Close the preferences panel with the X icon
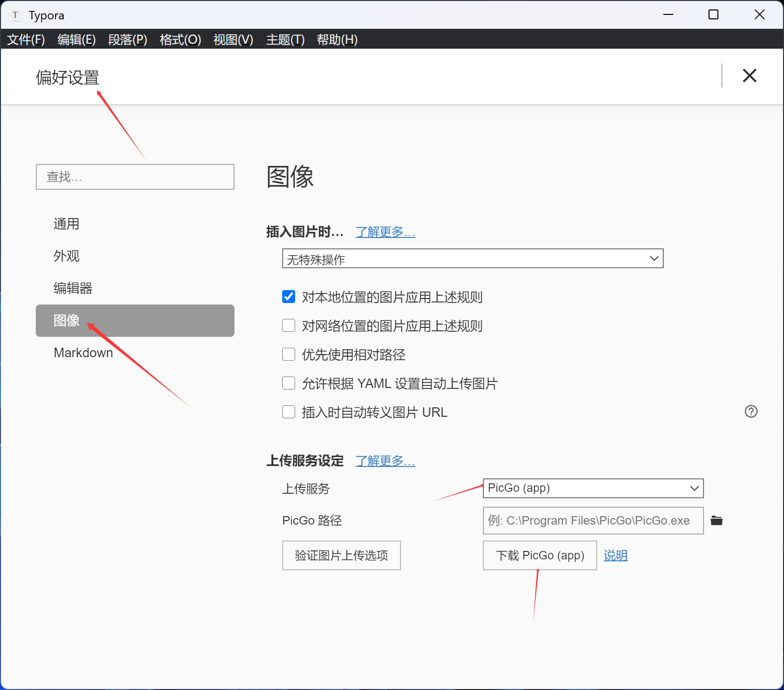784x690 pixels. click(749, 76)
